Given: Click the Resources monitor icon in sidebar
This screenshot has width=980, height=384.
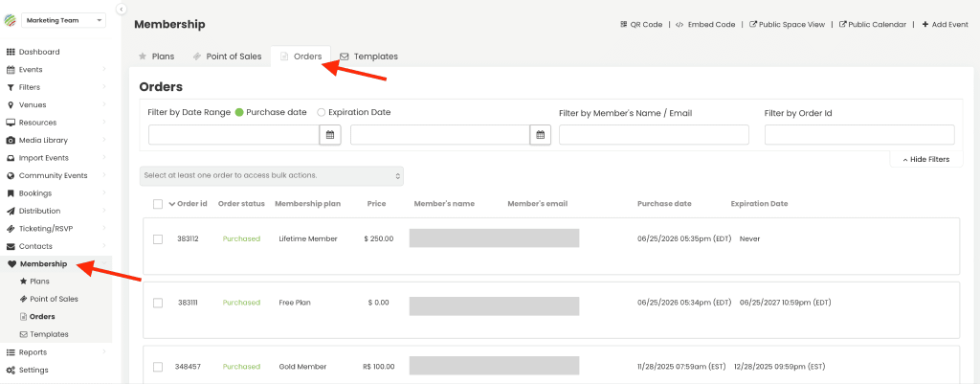Looking at the screenshot, I should [x=11, y=123].
